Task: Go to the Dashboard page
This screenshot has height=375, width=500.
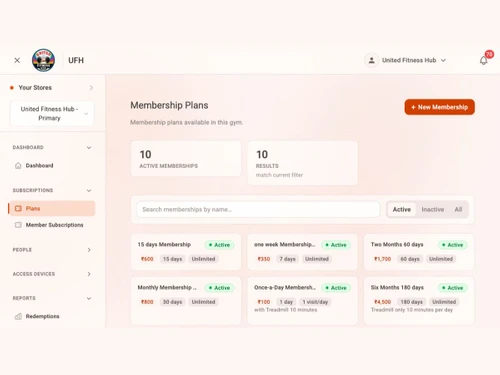Action: [52, 166]
